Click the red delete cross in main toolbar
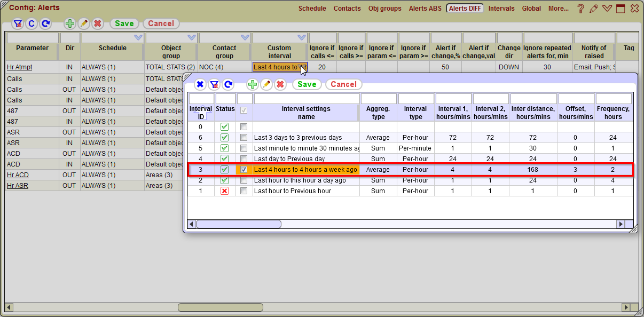This screenshot has width=644, height=317. pyautogui.click(x=98, y=23)
